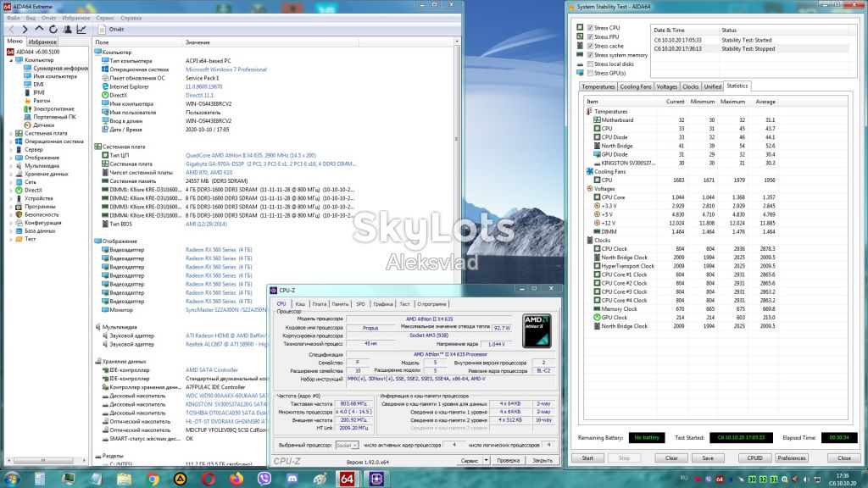Click Проверка button in CPU-Z

509,460
